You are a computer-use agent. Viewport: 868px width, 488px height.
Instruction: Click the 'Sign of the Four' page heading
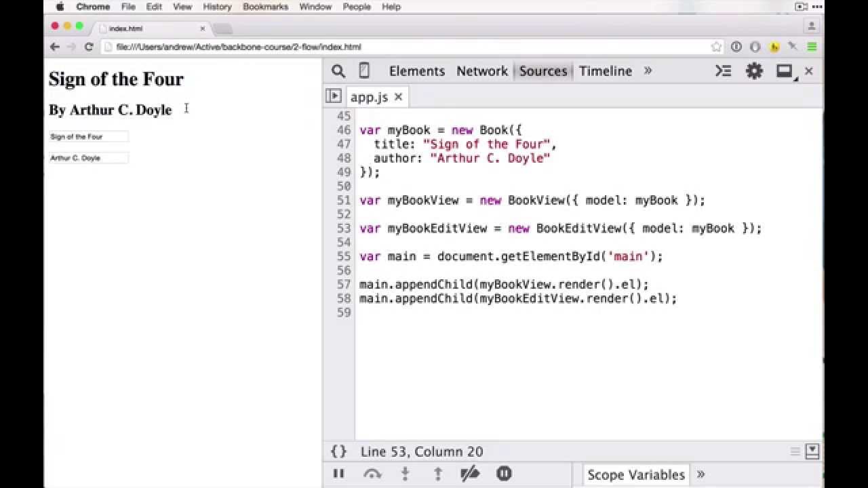pos(116,79)
